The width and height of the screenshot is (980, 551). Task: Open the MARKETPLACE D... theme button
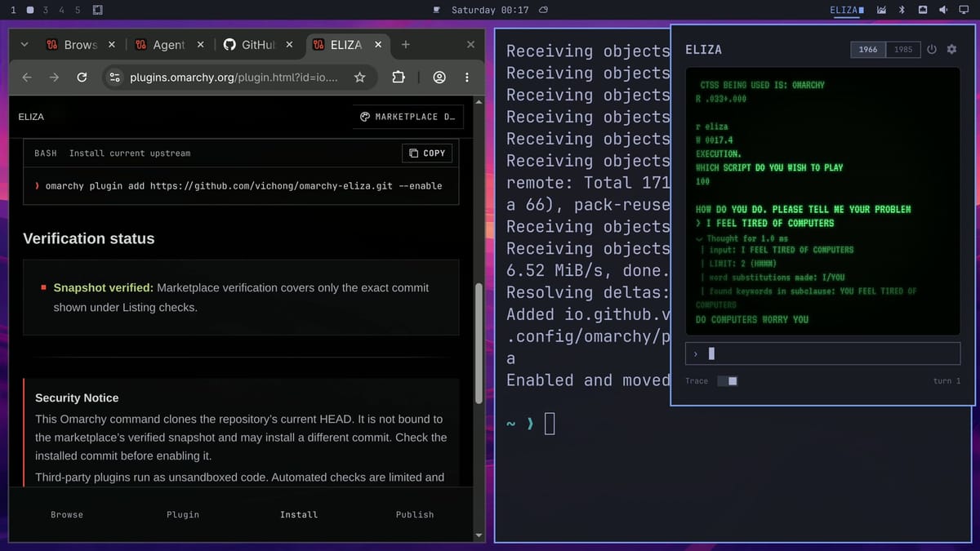point(408,117)
